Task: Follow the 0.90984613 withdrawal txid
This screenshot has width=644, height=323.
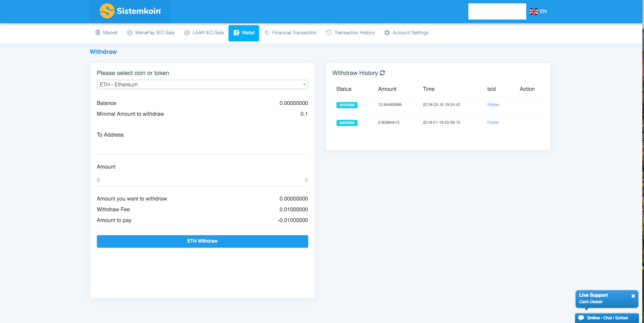Action: tap(493, 122)
